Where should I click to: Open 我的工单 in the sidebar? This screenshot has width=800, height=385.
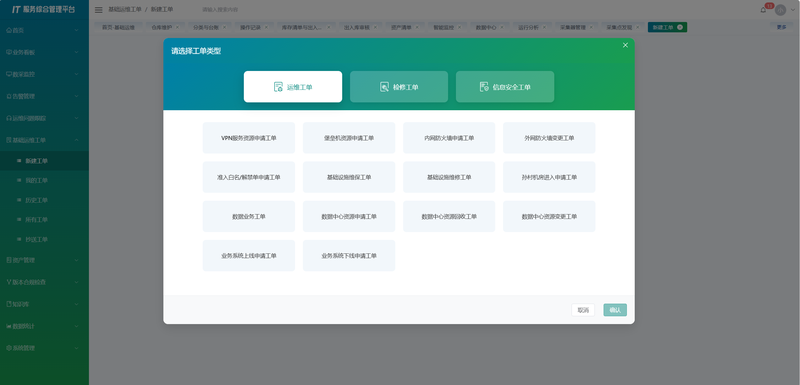point(44,181)
